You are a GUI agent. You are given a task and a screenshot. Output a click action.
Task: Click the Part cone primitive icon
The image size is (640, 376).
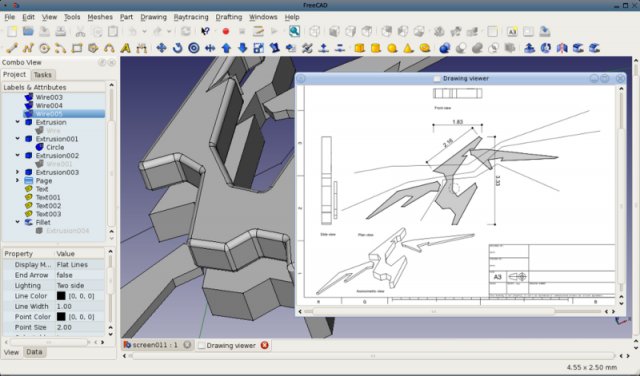click(408, 48)
